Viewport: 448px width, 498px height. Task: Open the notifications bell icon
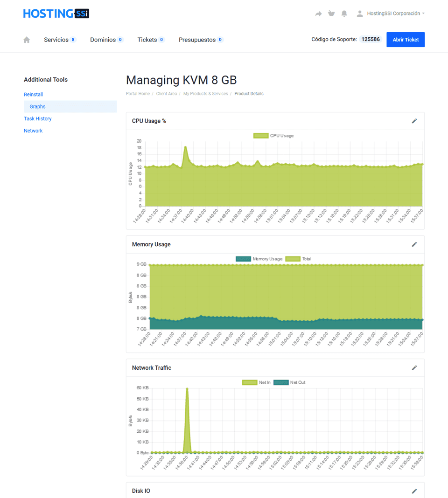(344, 14)
